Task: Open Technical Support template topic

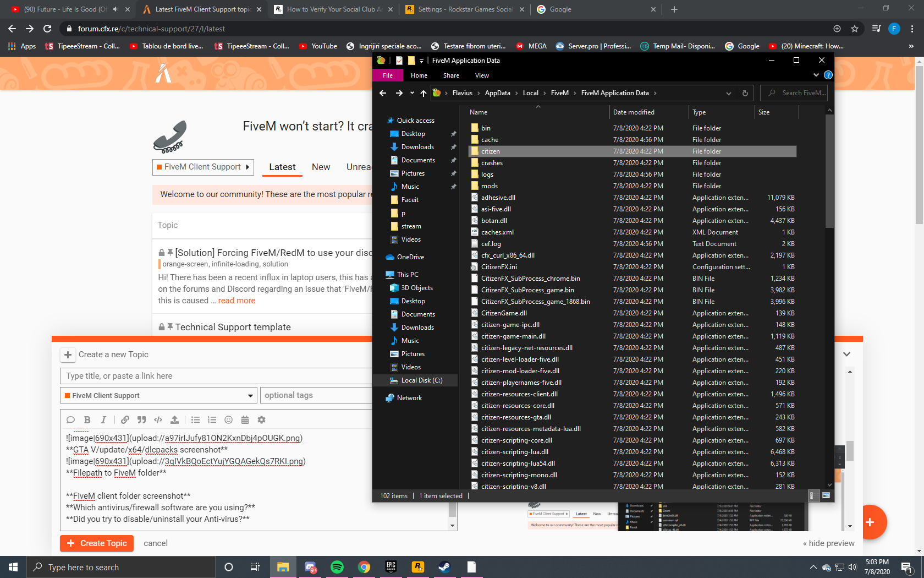Action: (233, 327)
